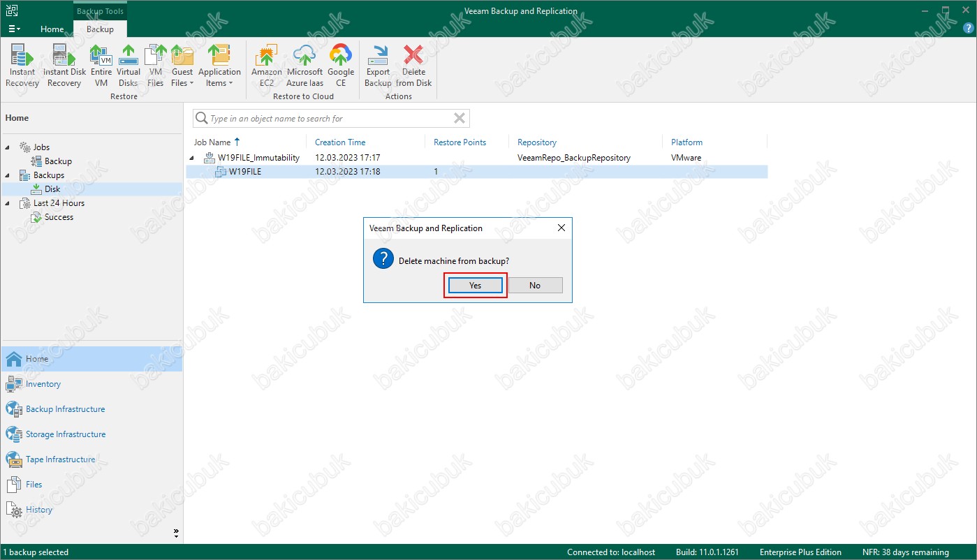This screenshot has width=977, height=560.
Task: Click the application icon in title bar
Action: coord(12,10)
